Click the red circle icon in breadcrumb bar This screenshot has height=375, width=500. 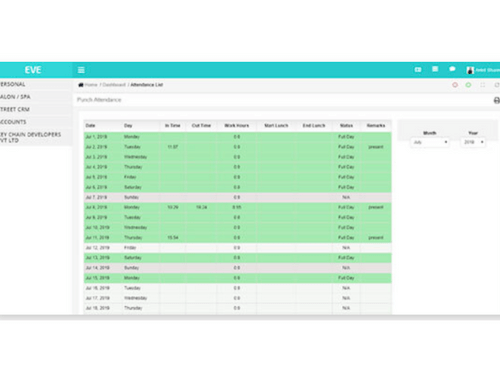[455, 85]
